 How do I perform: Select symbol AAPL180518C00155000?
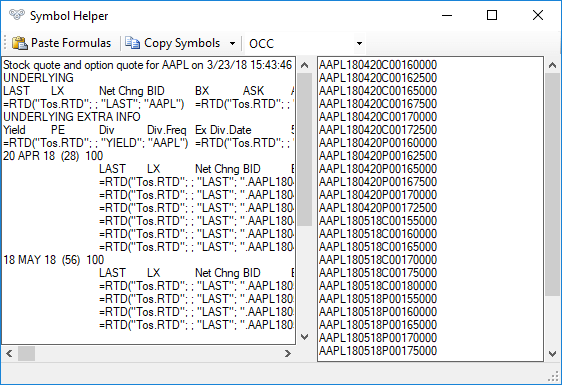[x=378, y=221]
